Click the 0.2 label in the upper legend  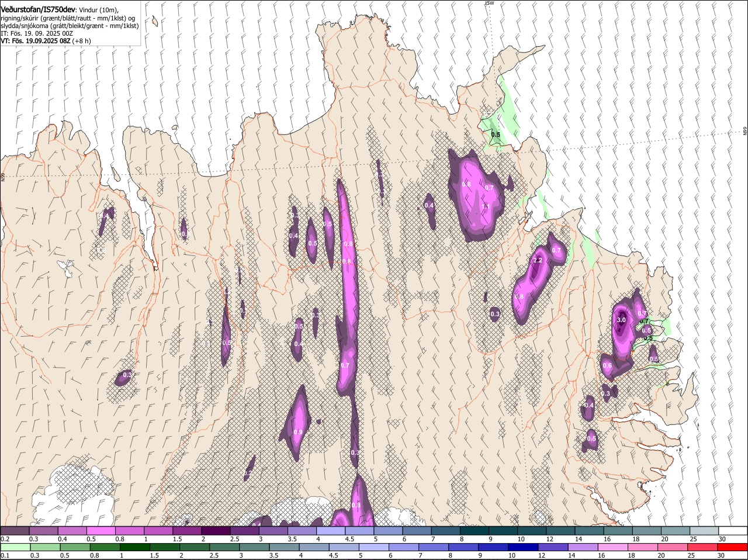click(5, 539)
